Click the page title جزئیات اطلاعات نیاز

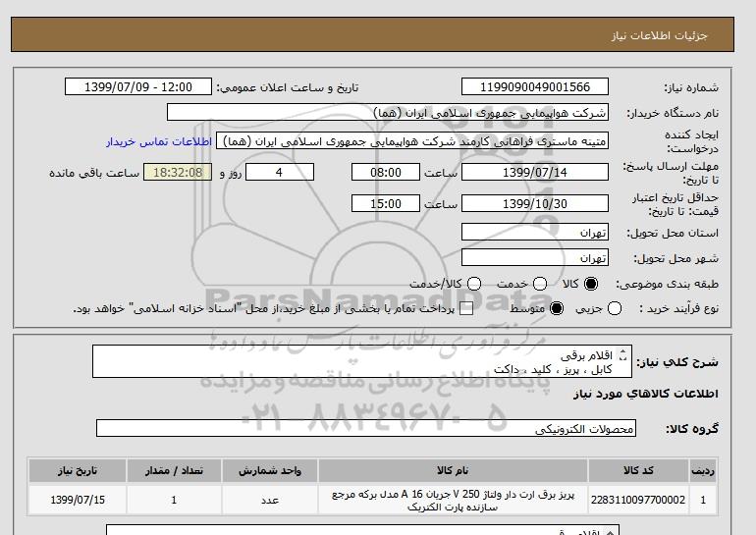[x=659, y=35]
